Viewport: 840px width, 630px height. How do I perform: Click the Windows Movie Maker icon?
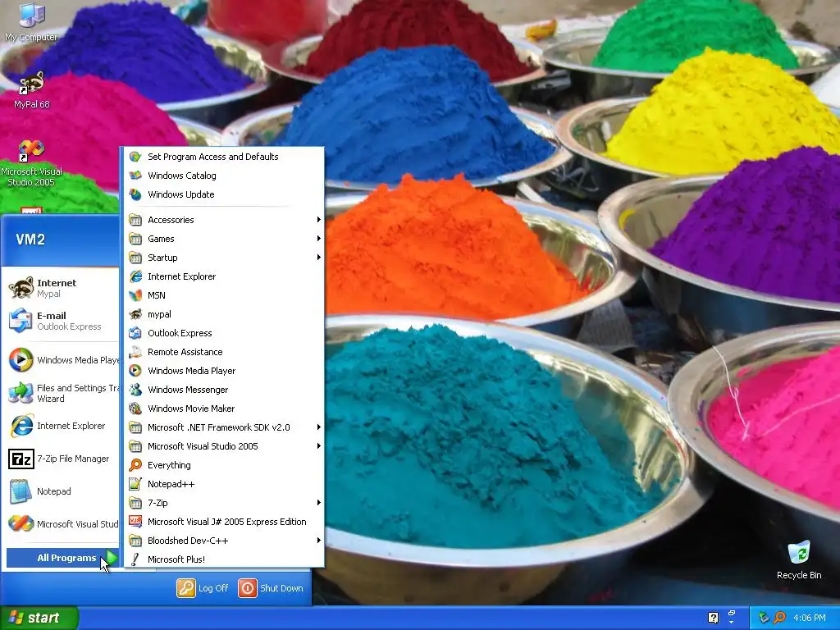tap(135, 409)
